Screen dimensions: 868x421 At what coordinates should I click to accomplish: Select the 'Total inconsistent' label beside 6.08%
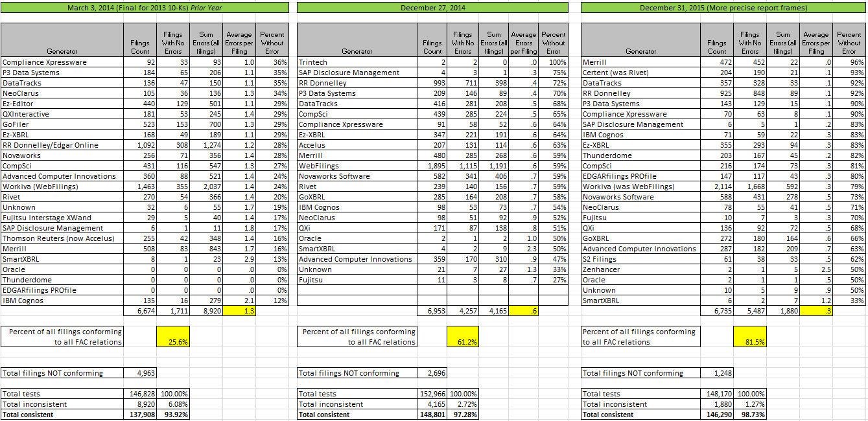(x=62, y=404)
